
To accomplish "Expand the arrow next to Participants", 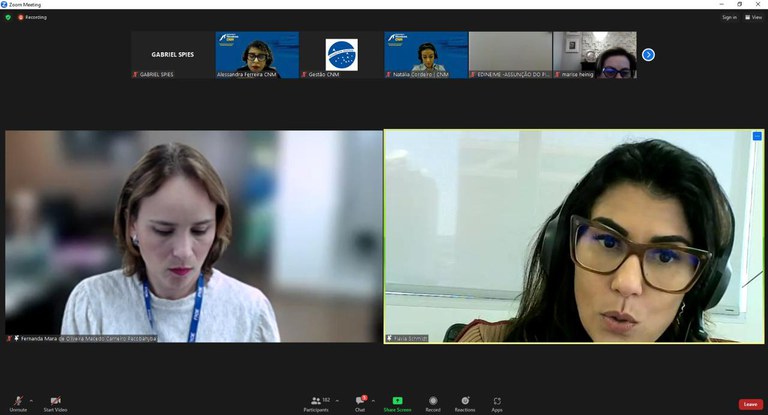I will click(337, 399).
